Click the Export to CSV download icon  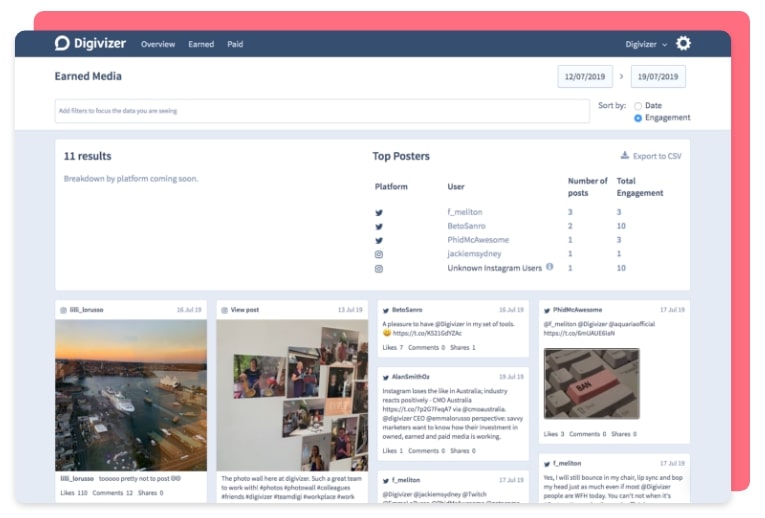[x=624, y=156]
